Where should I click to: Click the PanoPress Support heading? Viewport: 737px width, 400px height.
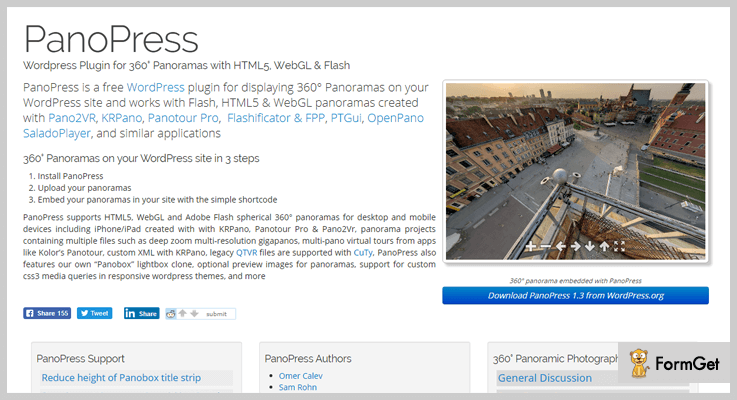pos(80,359)
